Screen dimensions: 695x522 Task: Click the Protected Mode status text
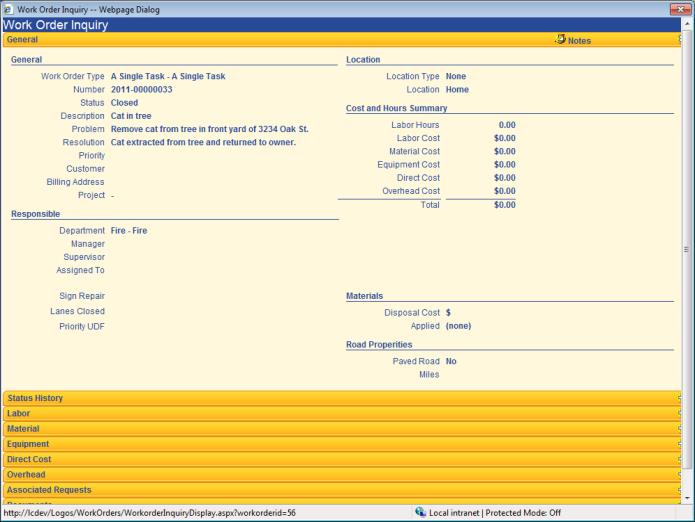coord(522,512)
